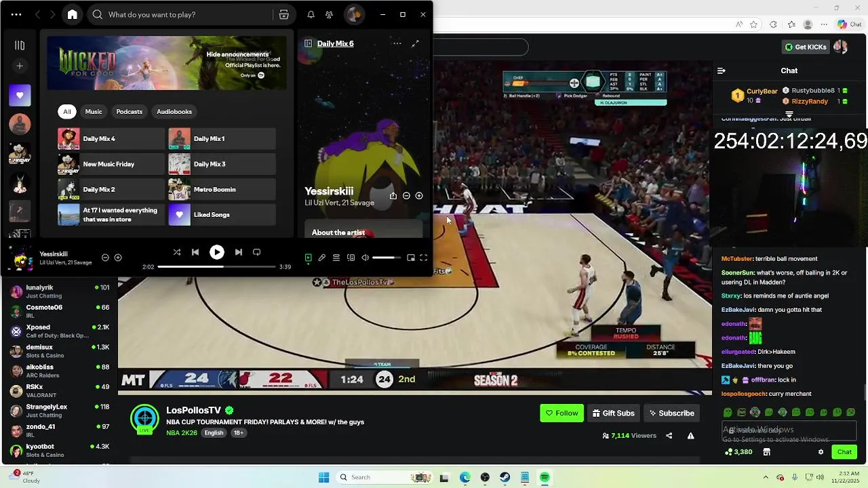Open Copilot Chat in Edge
The height and width of the screenshot is (488, 868).
coord(849,24)
